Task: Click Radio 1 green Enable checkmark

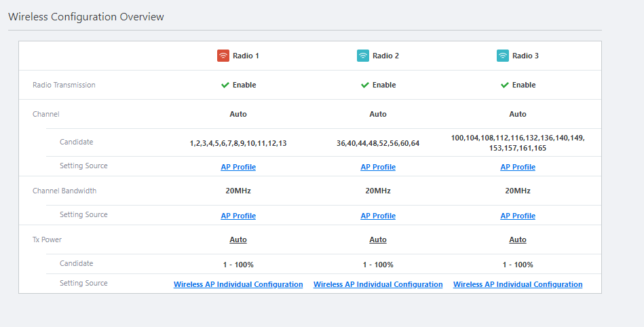Action: coord(225,85)
